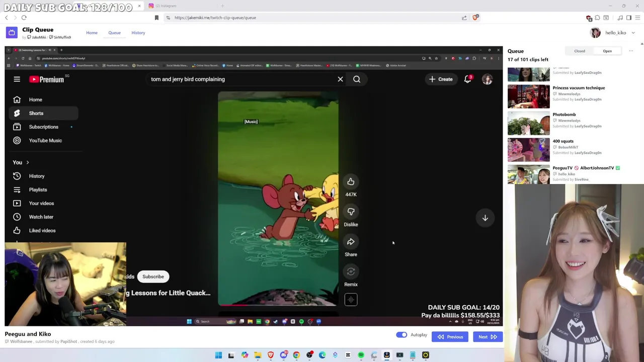Select Home in YouTube sidebar
This screenshot has width=644, height=362.
[43, 100]
